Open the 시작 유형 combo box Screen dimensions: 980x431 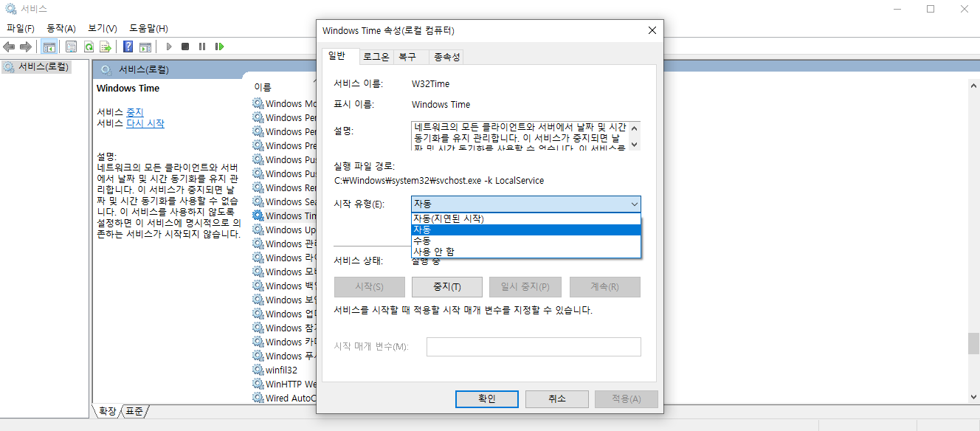(x=525, y=204)
